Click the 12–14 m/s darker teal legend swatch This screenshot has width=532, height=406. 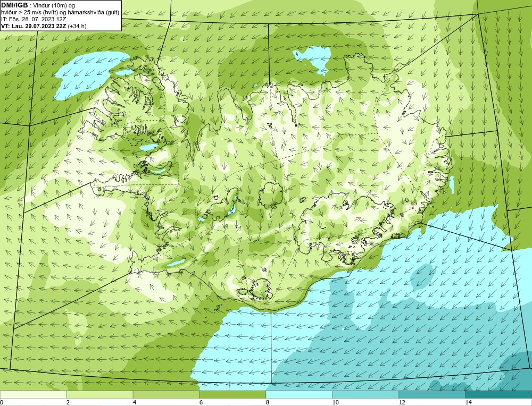click(432, 394)
